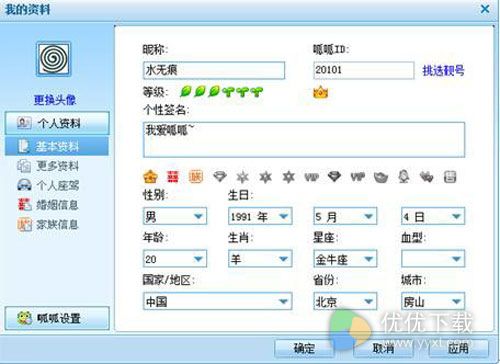
Task: Click the gray VIP badge right of dark diamond
Action: (x=358, y=177)
